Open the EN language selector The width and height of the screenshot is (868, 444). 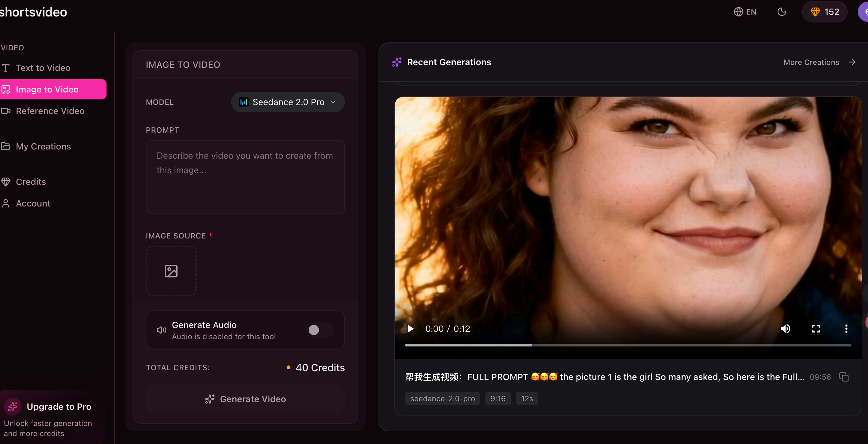(745, 12)
